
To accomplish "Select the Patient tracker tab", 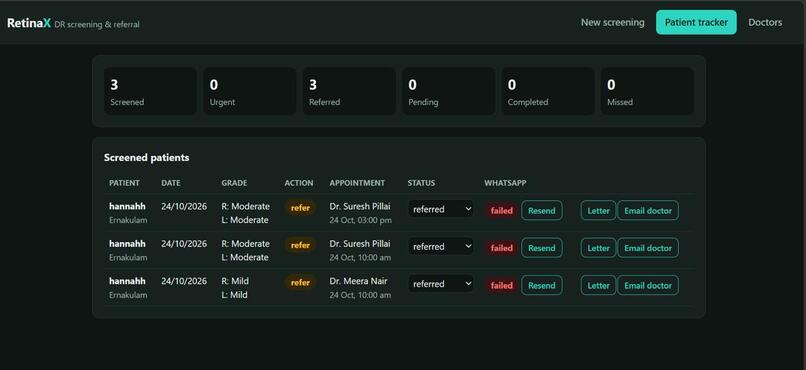I will tap(696, 23).
